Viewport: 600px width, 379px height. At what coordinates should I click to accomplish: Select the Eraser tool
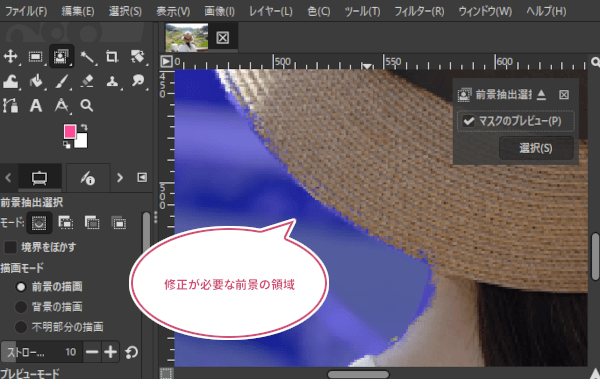87,82
